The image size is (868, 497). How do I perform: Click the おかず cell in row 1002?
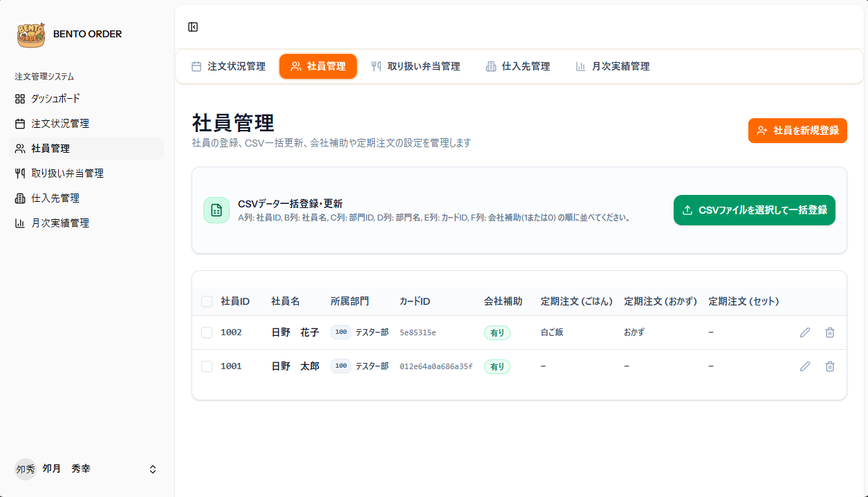tap(634, 332)
